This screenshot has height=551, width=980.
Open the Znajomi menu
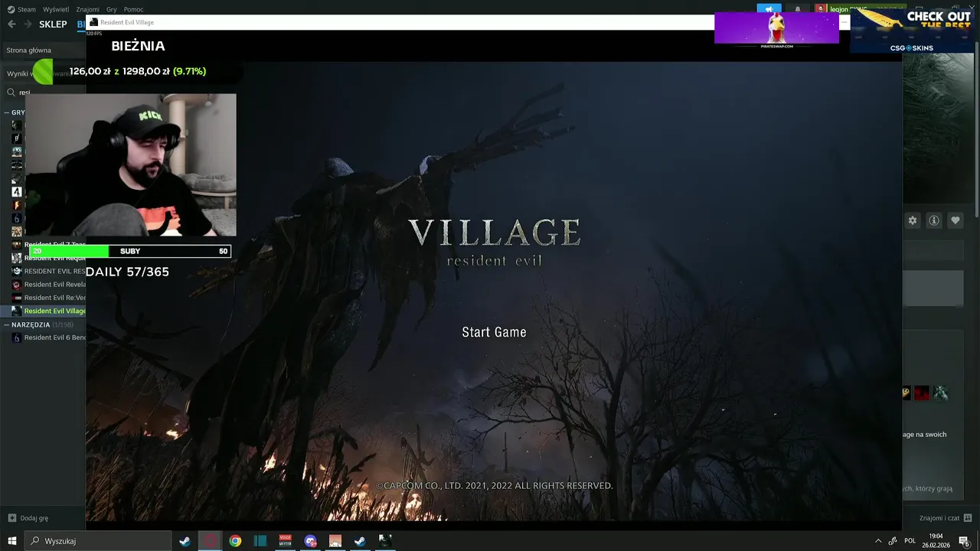[x=87, y=10]
